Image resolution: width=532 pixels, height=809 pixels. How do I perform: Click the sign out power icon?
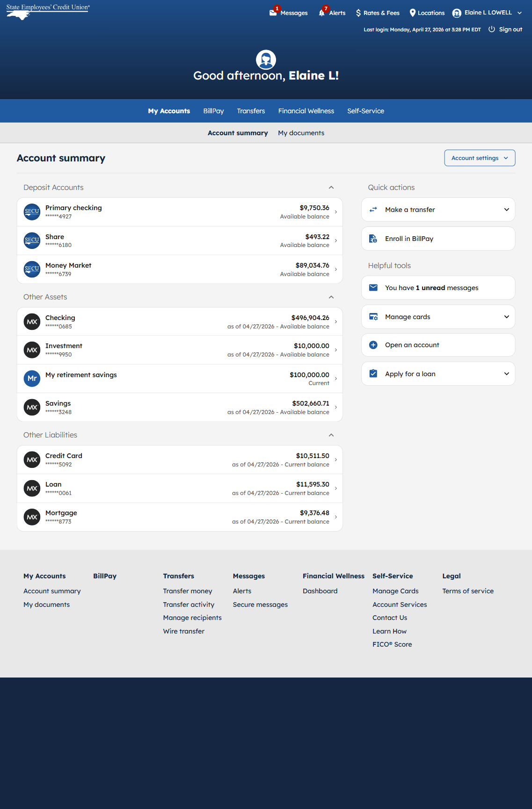pyautogui.click(x=492, y=29)
